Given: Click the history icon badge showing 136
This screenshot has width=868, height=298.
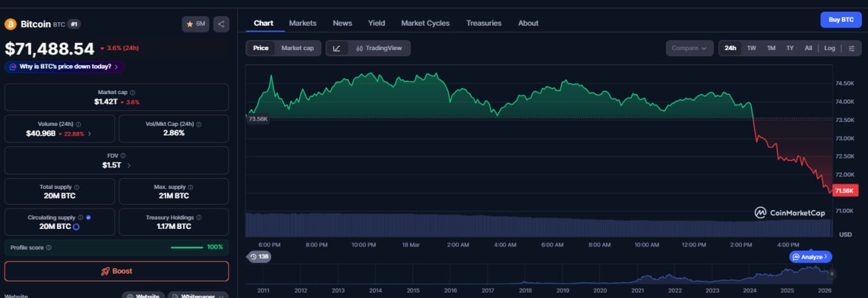Looking at the screenshot, I should (x=259, y=257).
